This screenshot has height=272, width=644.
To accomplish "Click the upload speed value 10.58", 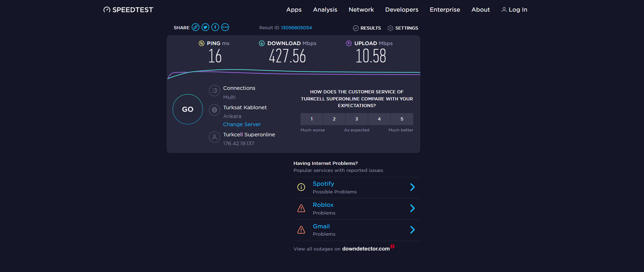I will [371, 56].
